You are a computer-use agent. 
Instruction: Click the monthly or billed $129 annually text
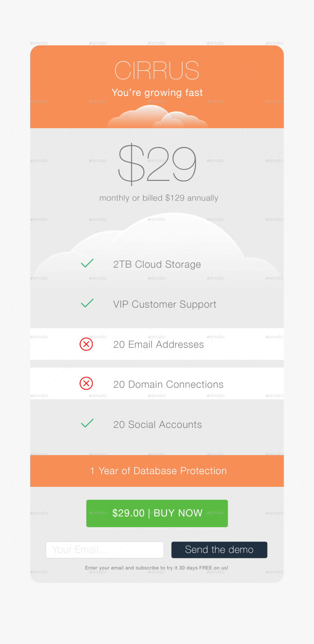(x=159, y=198)
